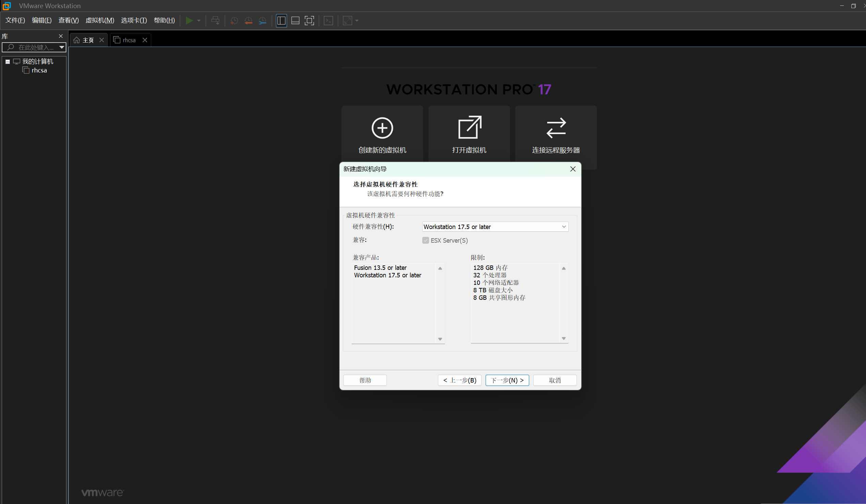Click 限制 list scroll down arrow
This screenshot has height=504, width=866.
564,339
